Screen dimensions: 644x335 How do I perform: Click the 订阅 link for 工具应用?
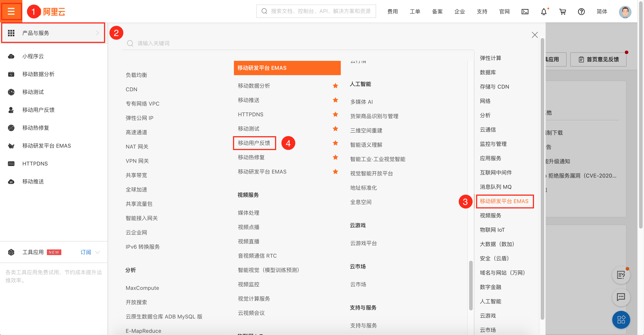point(85,252)
